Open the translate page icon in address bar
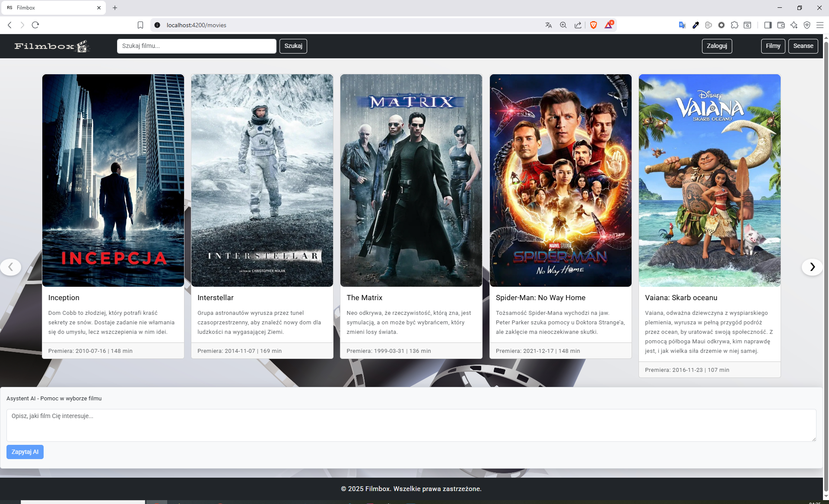Screen dimensions: 829x504 [549, 25]
